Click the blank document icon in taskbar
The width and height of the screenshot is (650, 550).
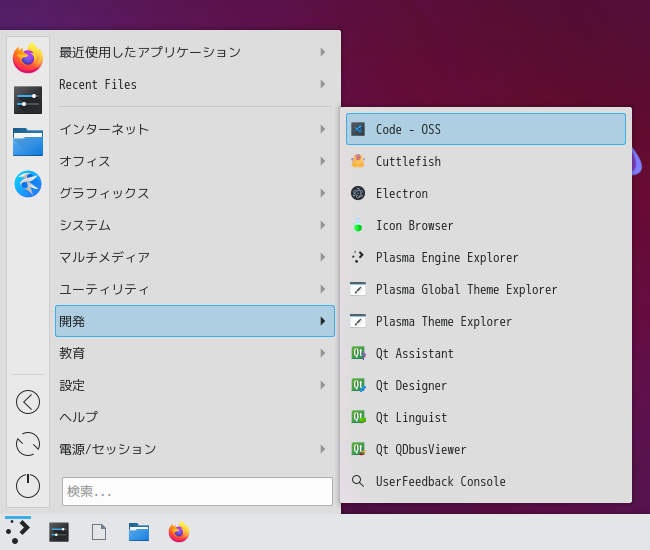(x=99, y=532)
